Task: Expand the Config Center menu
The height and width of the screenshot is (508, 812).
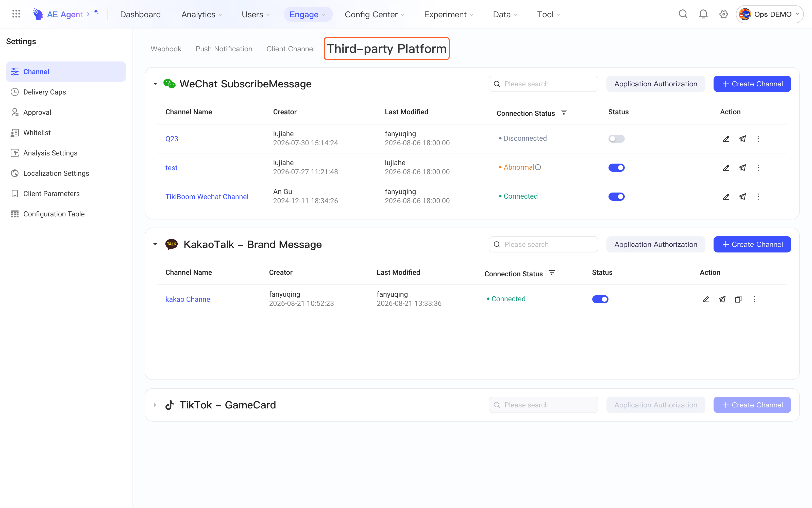Action: point(375,14)
